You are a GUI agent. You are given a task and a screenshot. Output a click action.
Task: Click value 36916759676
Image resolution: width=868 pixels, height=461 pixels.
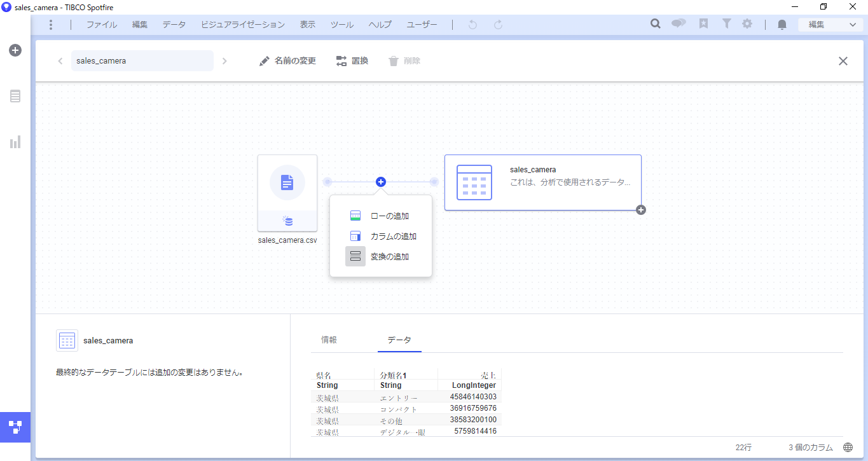point(473,408)
